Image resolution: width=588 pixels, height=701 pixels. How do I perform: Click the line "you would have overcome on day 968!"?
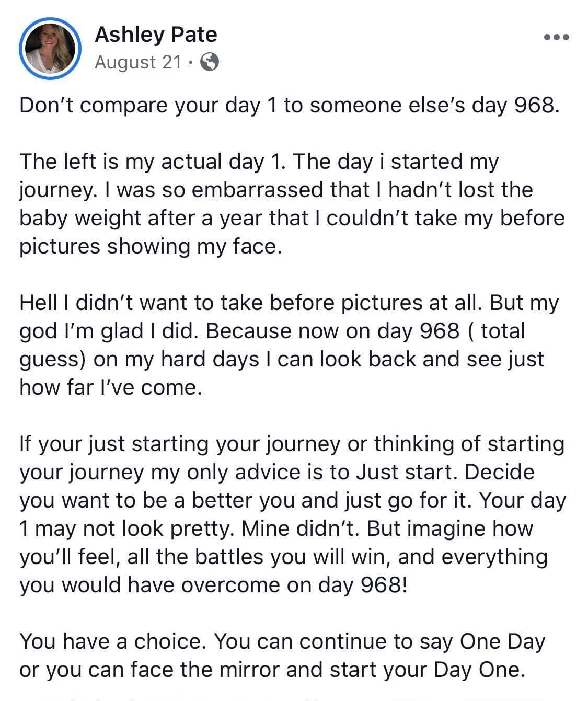tap(213, 585)
